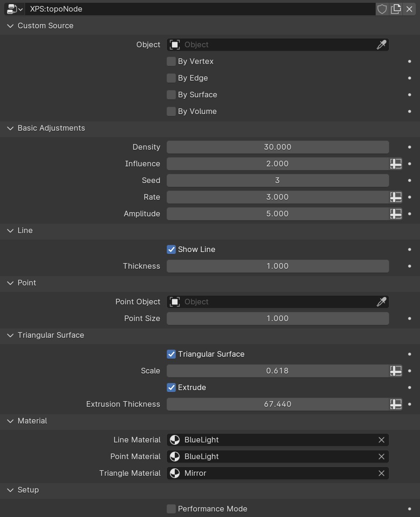Uncheck the Extrude checkbox
This screenshot has width=420, height=517.
(x=171, y=387)
